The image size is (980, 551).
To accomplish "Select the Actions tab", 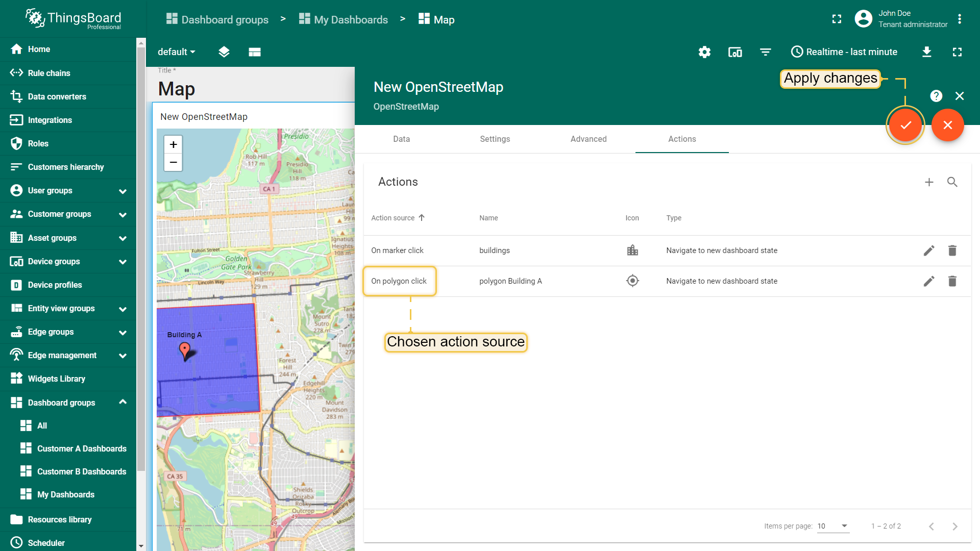I will tap(682, 139).
